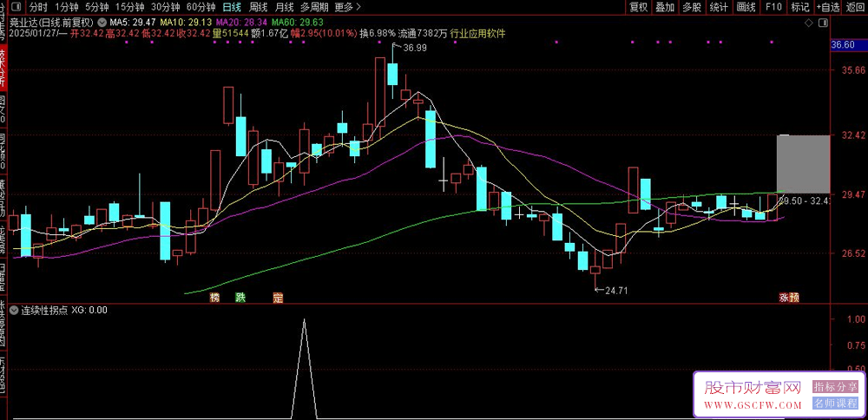Select 月线 monthly chart tab
868x420 pixels.
[284, 7]
